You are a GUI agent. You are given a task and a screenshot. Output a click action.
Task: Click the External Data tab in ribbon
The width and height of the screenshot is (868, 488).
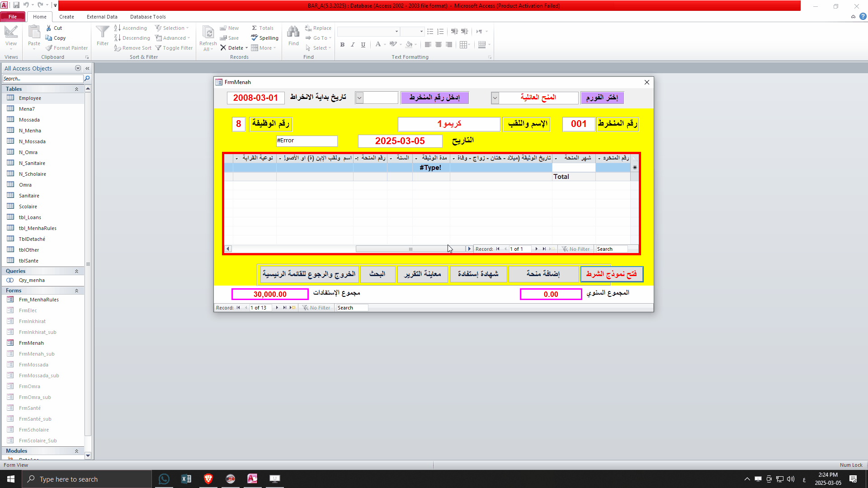pos(102,17)
